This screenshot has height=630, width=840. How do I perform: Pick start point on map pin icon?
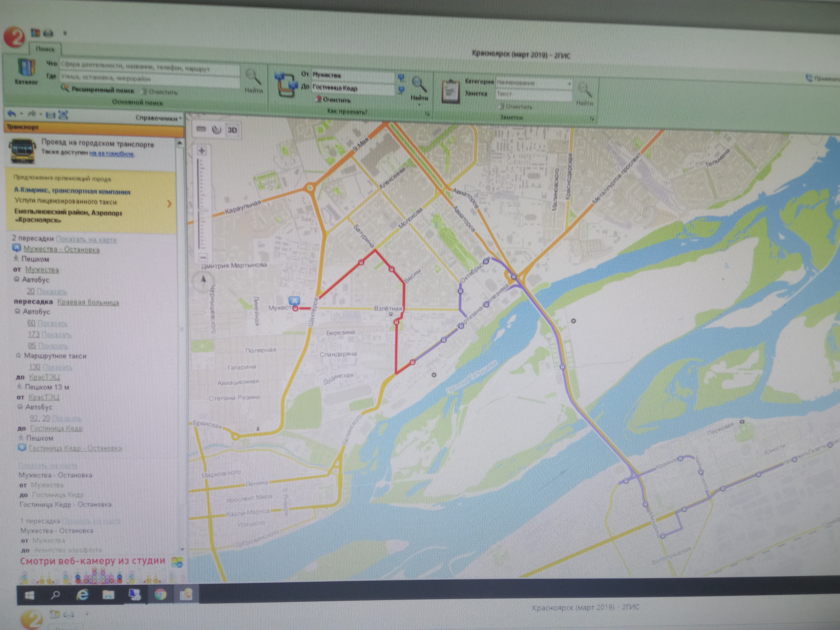click(401, 78)
